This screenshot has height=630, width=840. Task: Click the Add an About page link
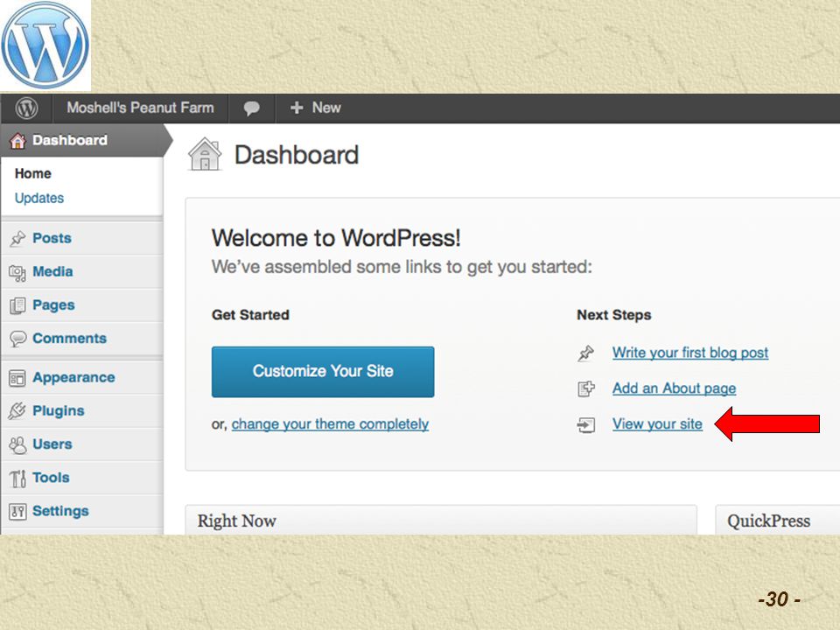[x=674, y=388]
